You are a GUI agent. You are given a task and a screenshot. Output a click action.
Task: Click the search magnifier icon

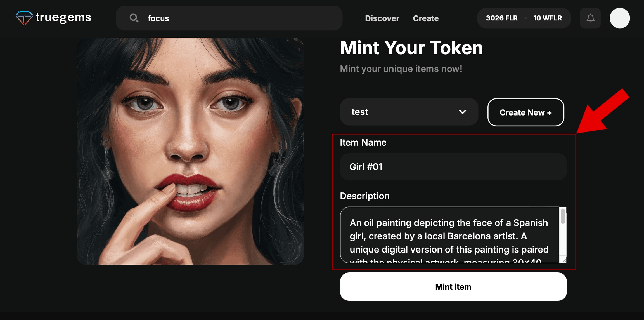coord(134,18)
